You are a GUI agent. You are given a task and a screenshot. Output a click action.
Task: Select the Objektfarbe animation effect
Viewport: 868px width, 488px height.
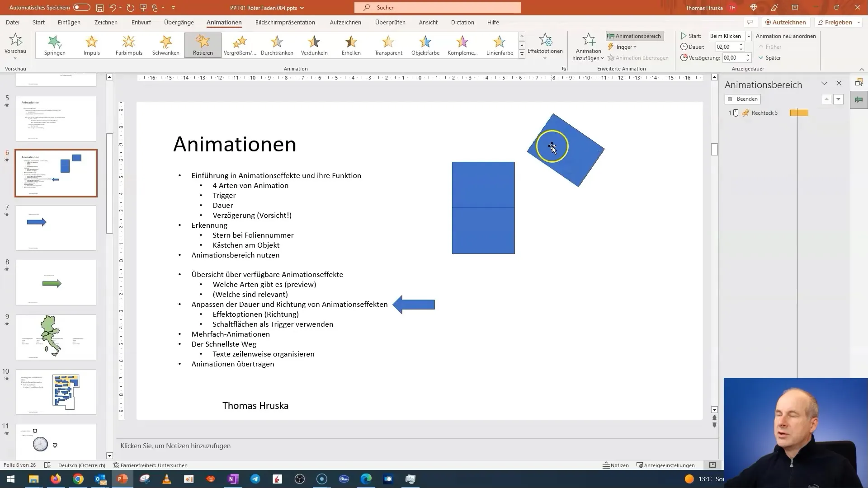(x=426, y=45)
